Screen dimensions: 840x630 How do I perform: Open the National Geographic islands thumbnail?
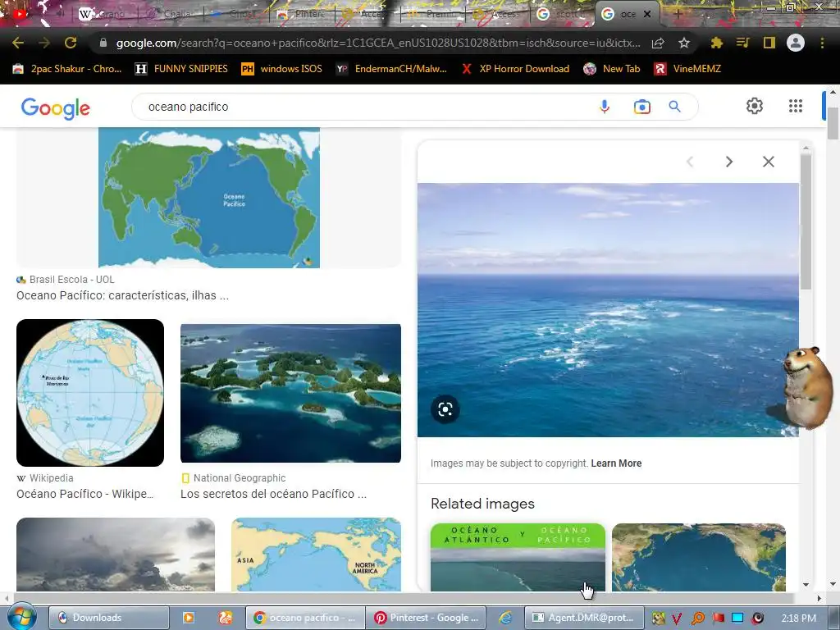coord(290,393)
